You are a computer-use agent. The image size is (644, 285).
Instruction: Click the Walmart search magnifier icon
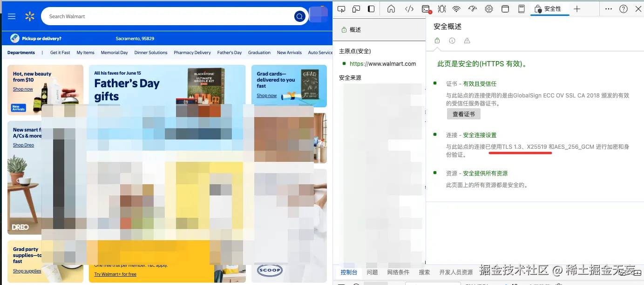[299, 16]
